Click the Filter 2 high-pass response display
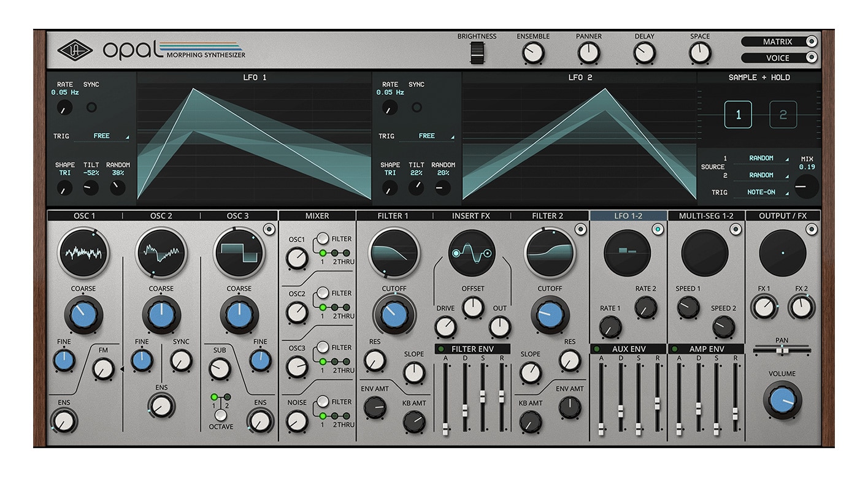868x477 pixels. [x=549, y=252]
